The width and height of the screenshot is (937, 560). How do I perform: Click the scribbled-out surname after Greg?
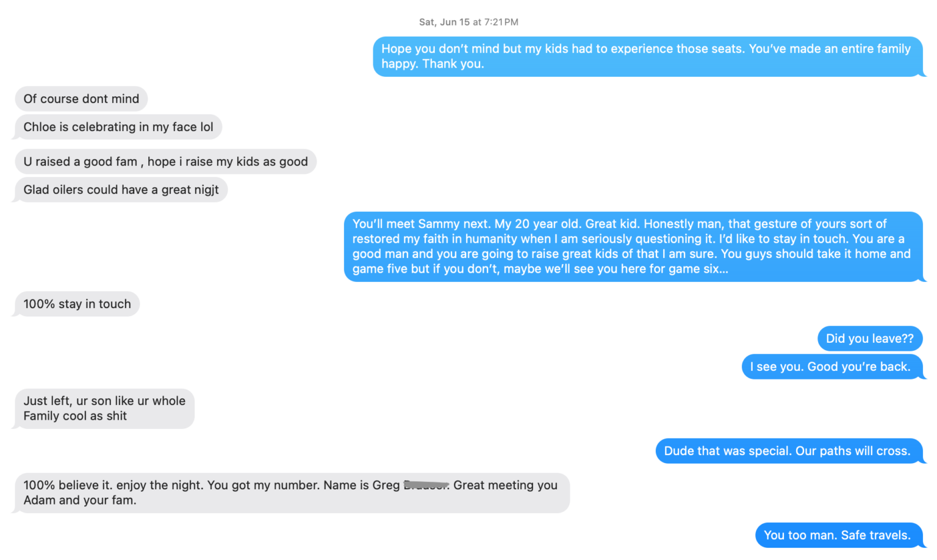tap(426, 486)
